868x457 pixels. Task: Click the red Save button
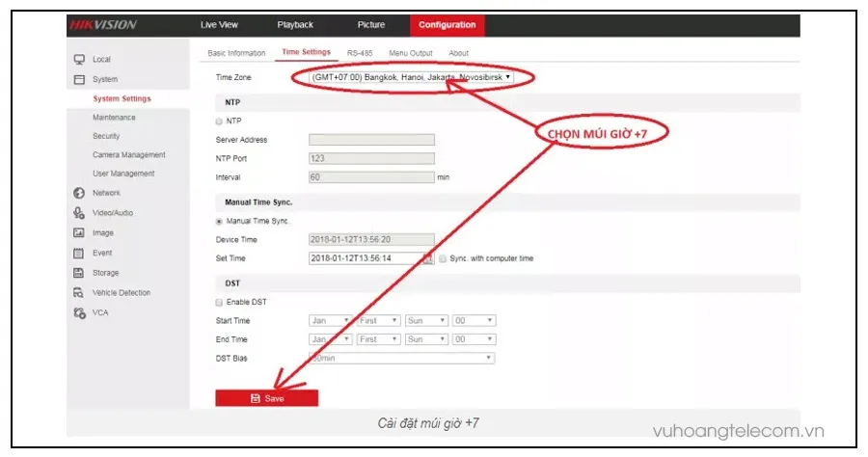tap(267, 398)
